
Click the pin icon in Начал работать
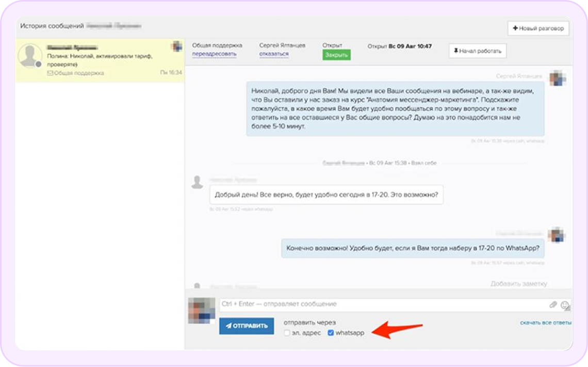pyautogui.click(x=456, y=51)
